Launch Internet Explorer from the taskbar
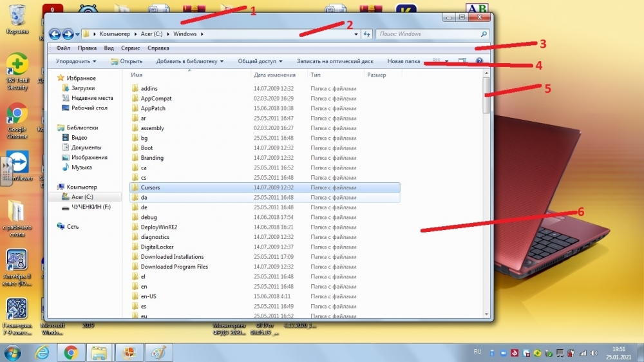This screenshot has height=362, width=644. point(43,352)
